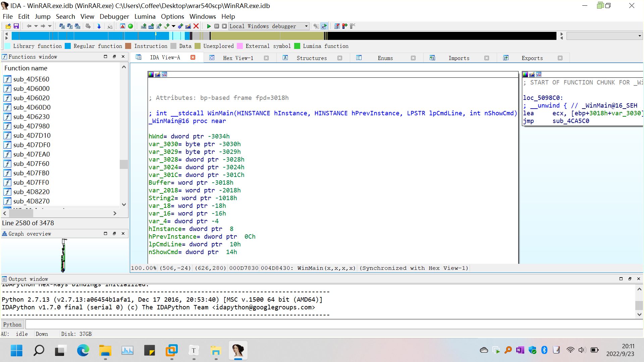Image resolution: width=644 pixels, height=362 pixels.
Task: Click the edit pencil toolbar icon
Action: coord(188,26)
